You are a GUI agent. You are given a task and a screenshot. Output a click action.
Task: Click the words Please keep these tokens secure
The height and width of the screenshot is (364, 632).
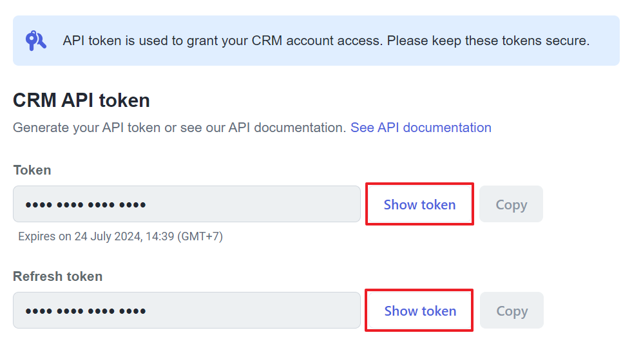(x=488, y=41)
